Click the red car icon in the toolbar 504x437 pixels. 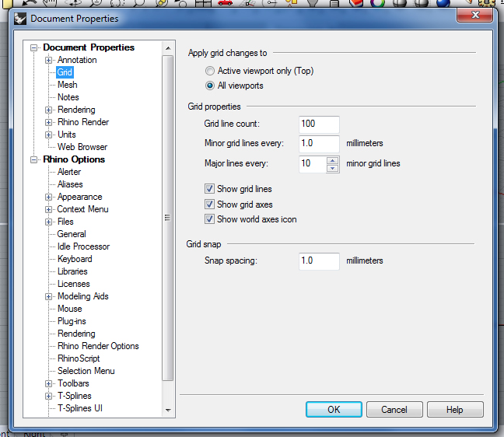[x=225, y=2]
